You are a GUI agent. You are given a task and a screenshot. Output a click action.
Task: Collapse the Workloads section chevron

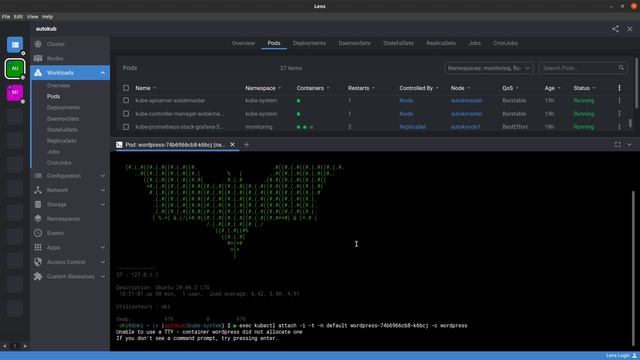point(102,73)
